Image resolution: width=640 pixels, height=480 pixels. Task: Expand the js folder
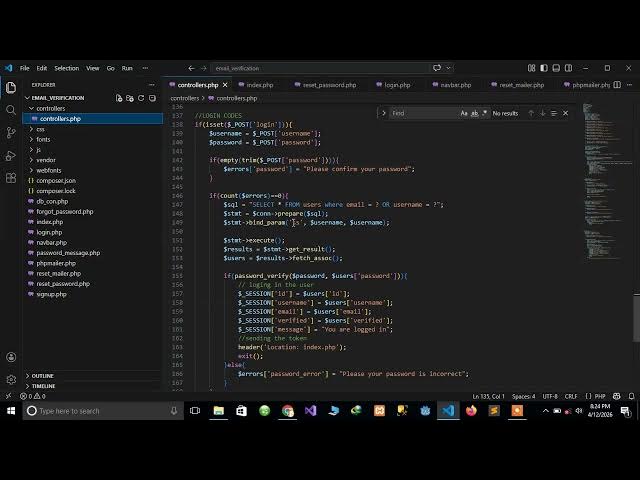point(31,149)
